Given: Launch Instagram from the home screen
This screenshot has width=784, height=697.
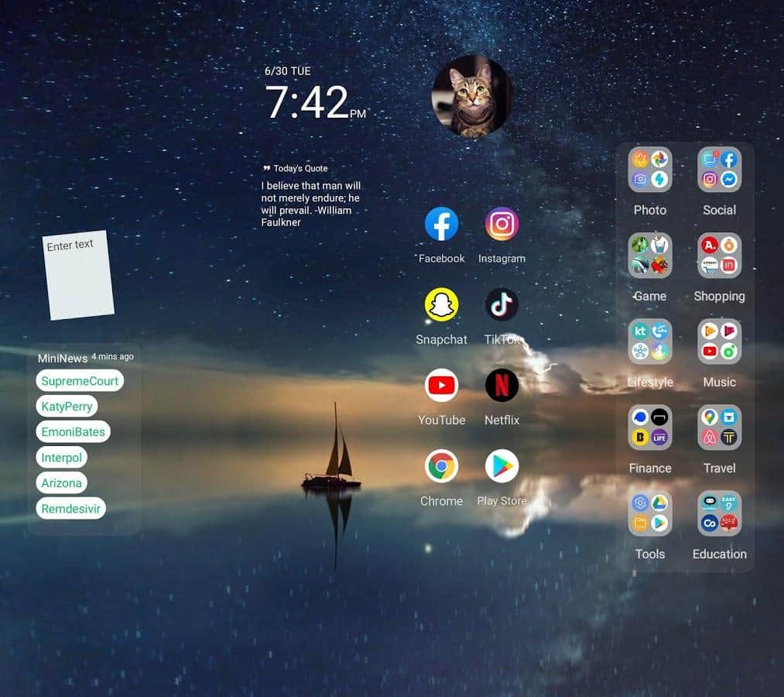Looking at the screenshot, I should (502, 225).
